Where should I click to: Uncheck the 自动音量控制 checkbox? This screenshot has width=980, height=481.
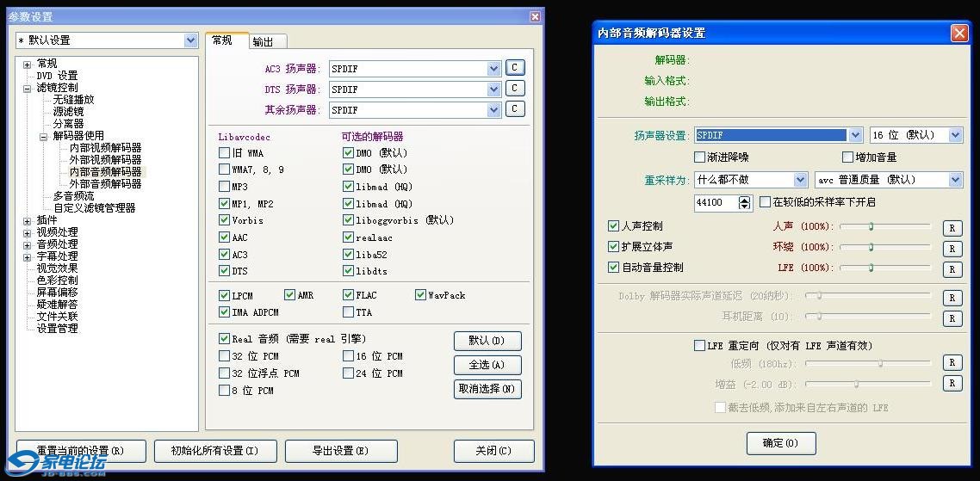coord(613,268)
